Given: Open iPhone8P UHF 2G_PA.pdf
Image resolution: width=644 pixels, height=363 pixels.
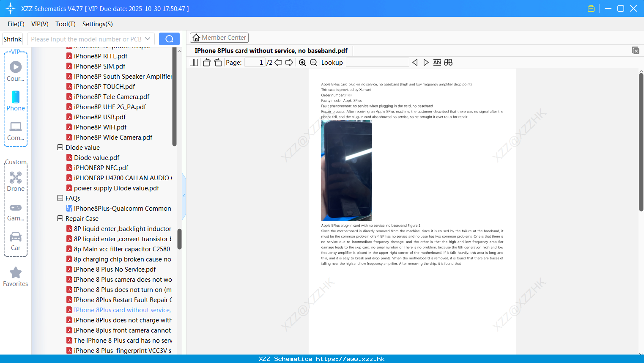Looking at the screenshot, I should point(110,107).
